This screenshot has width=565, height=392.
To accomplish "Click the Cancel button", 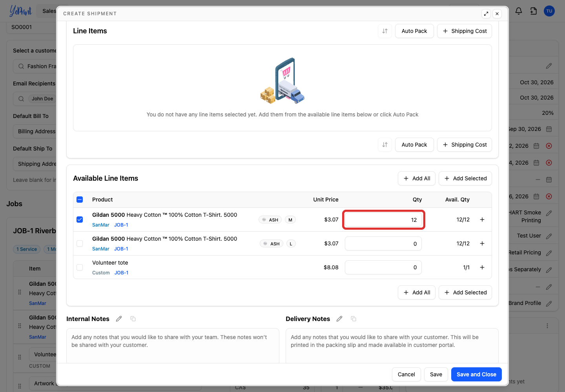I will tap(406, 374).
